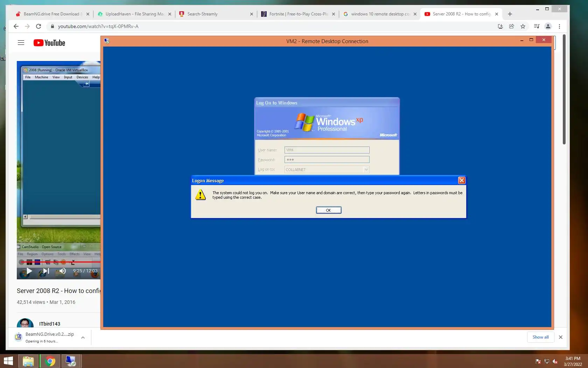
Task: Close the BeamNG.drive Free Download tab
Action: 88,14
